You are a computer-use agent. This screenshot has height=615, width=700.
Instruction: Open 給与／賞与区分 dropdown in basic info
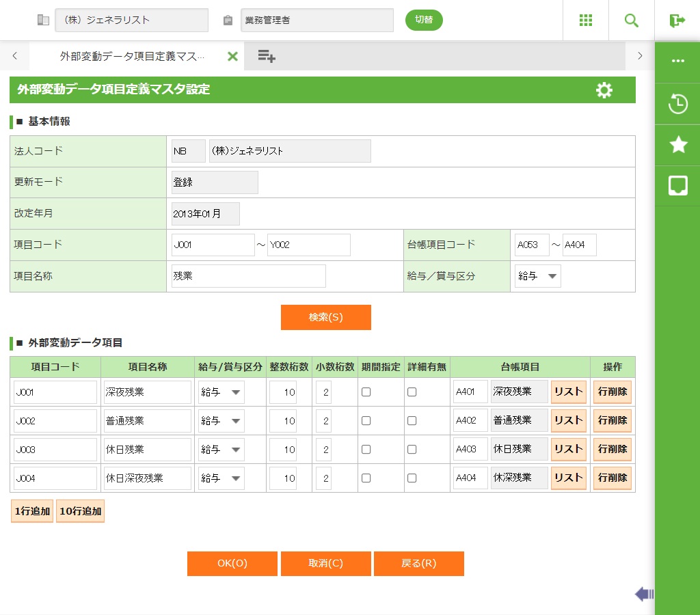click(x=537, y=277)
